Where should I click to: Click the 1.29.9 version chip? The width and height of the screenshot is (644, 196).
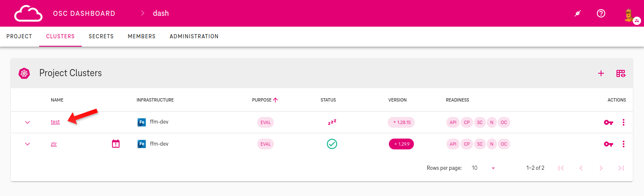coord(401,144)
